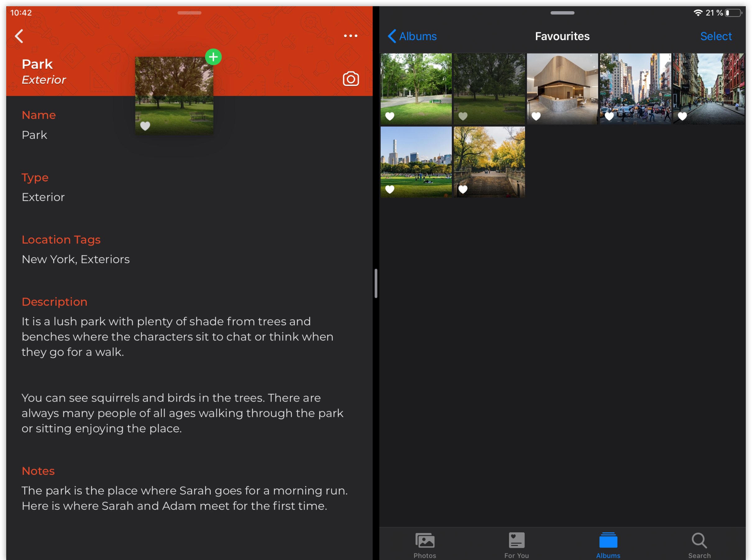The image size is (752, 560).
Task: Open the red brick street buildings photo
Action: click(709, 89)
